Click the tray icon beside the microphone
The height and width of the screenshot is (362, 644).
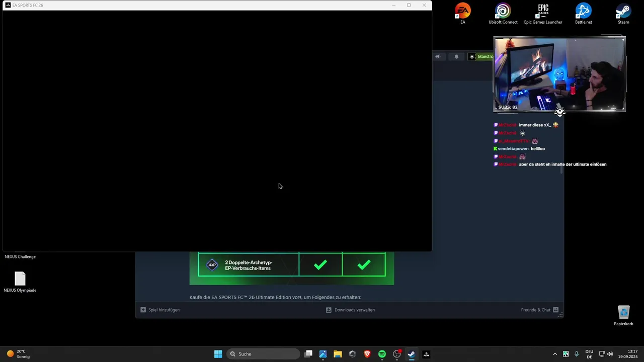click(566, 354)
